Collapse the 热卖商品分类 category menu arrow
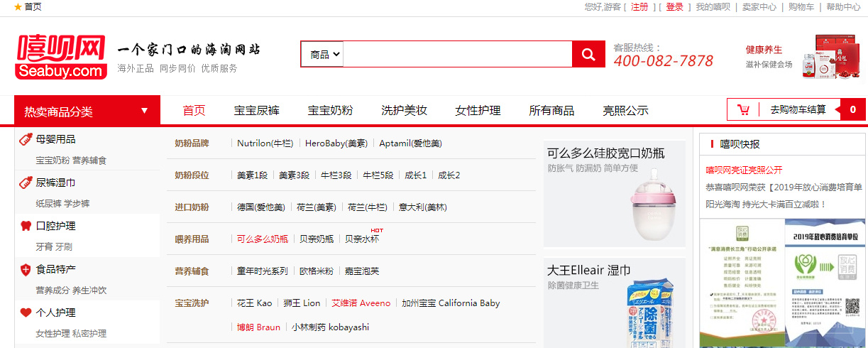Image resolution: width=868 pixels, height=348 pixels. [x=145, y=111]
